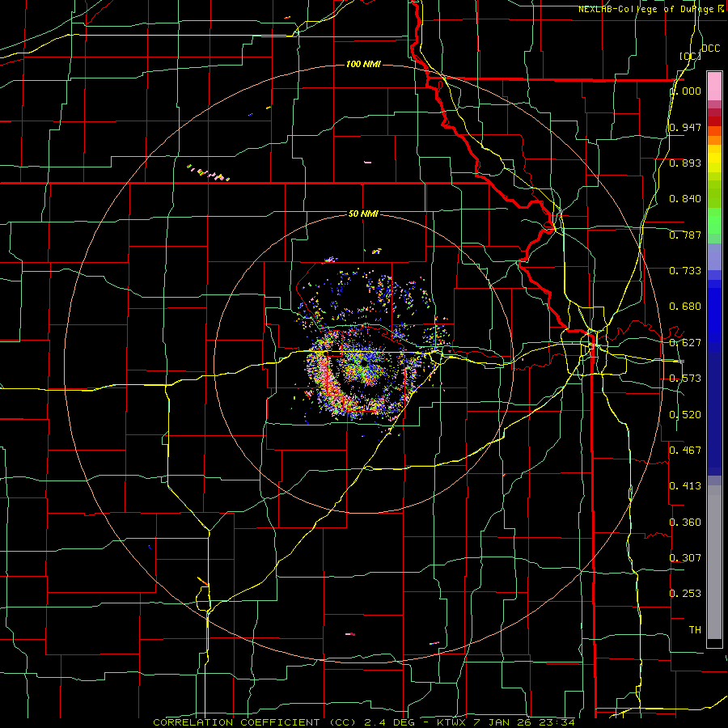The image size is (728, 728).
Task: Click the DCC product label
Action: tap(711, 49)
